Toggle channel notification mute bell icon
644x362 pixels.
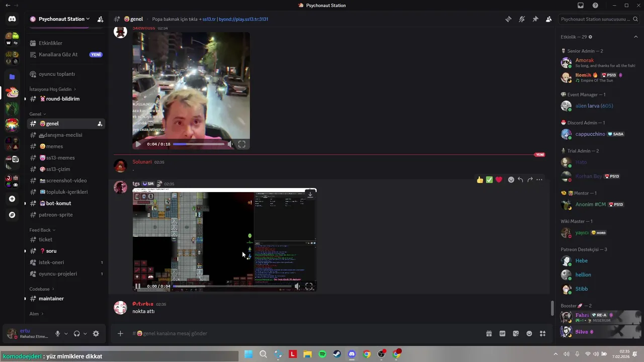tap(522, 19)
